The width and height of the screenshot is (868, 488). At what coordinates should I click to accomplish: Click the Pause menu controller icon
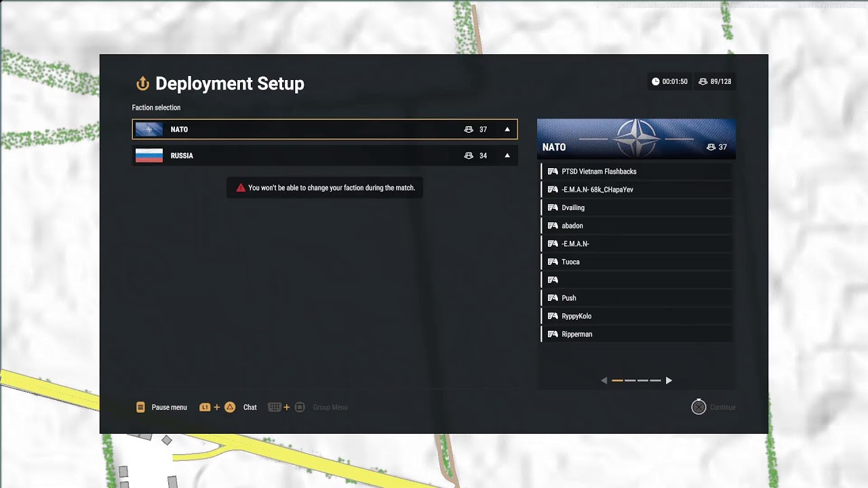(140, 407)
